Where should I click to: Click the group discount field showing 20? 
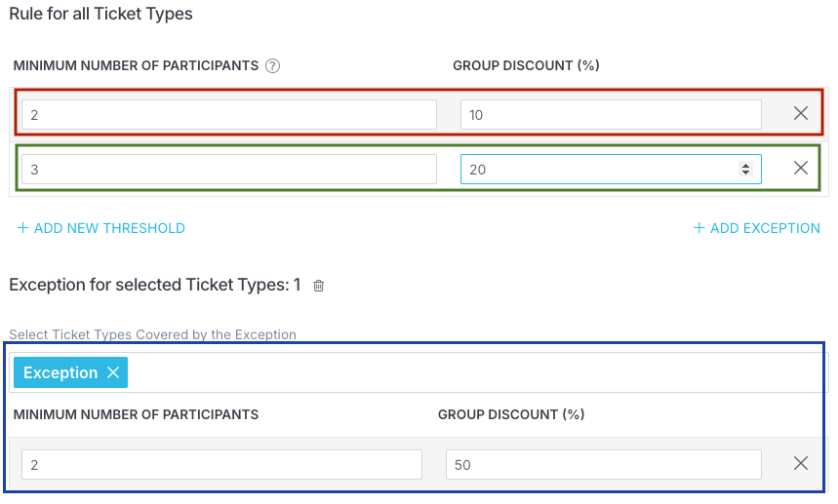click(x=611, y=170)
